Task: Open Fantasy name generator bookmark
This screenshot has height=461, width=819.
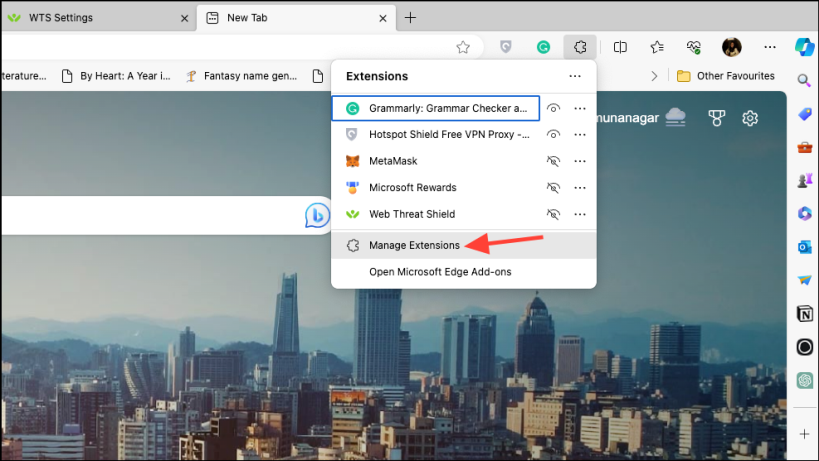Action: click(242, 76)
